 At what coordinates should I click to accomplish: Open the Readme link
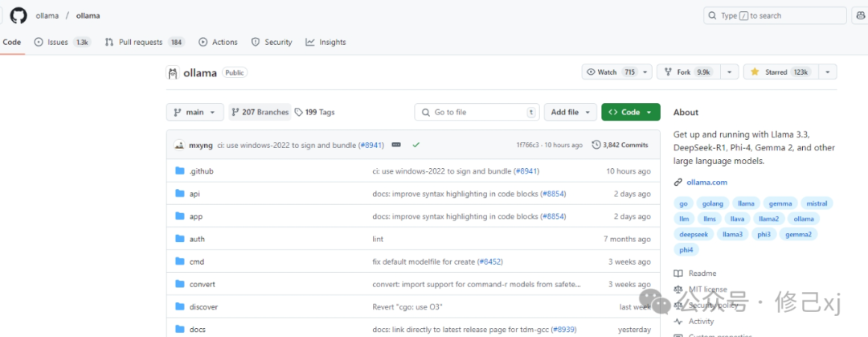(702, 273)
